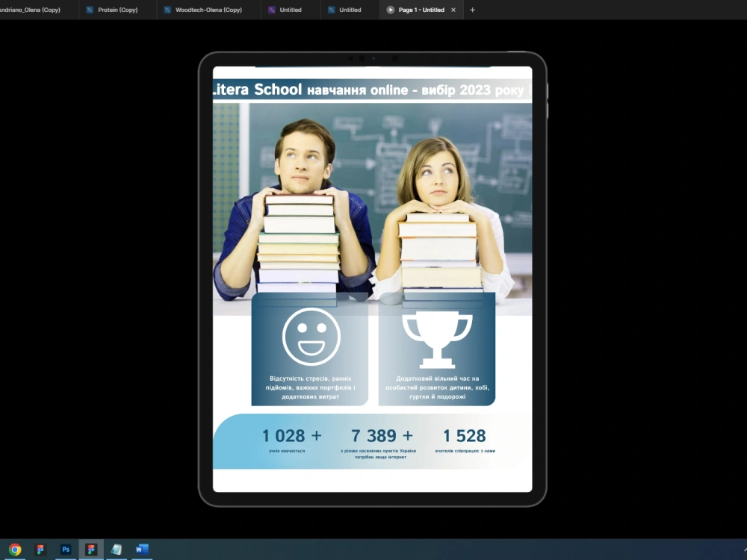The height and width of the screenshot is (560, 747).
Task: Open Microsoft Word from the taskbar
Action: (142, 550)
